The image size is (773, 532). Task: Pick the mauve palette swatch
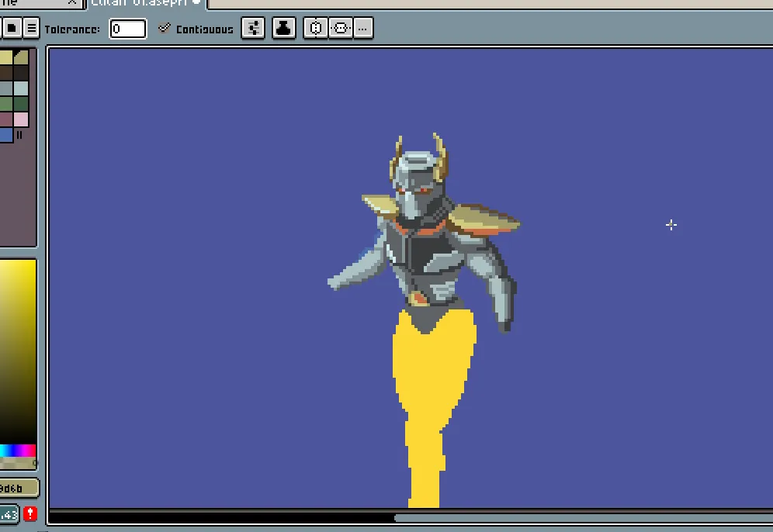pos(6,119)
